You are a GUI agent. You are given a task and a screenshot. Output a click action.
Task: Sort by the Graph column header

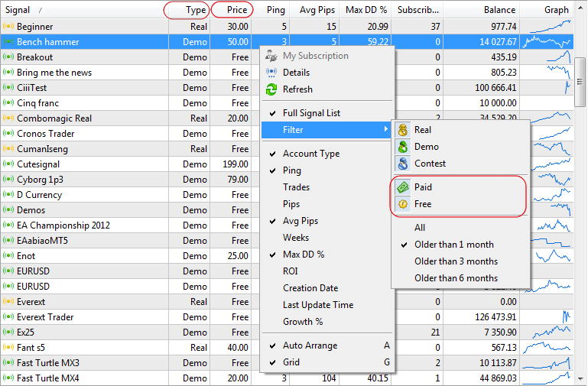(547, 10)
